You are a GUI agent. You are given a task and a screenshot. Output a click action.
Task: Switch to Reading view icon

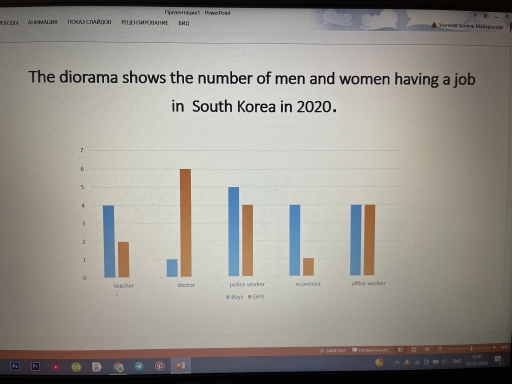coord(427,349)
